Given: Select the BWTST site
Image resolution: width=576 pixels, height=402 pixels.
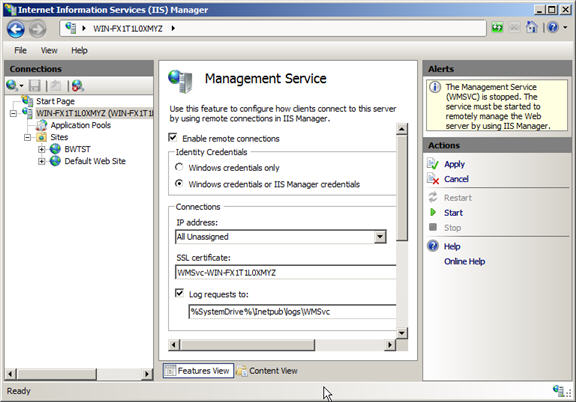Looking at the screenshot, I should point(77,149).
